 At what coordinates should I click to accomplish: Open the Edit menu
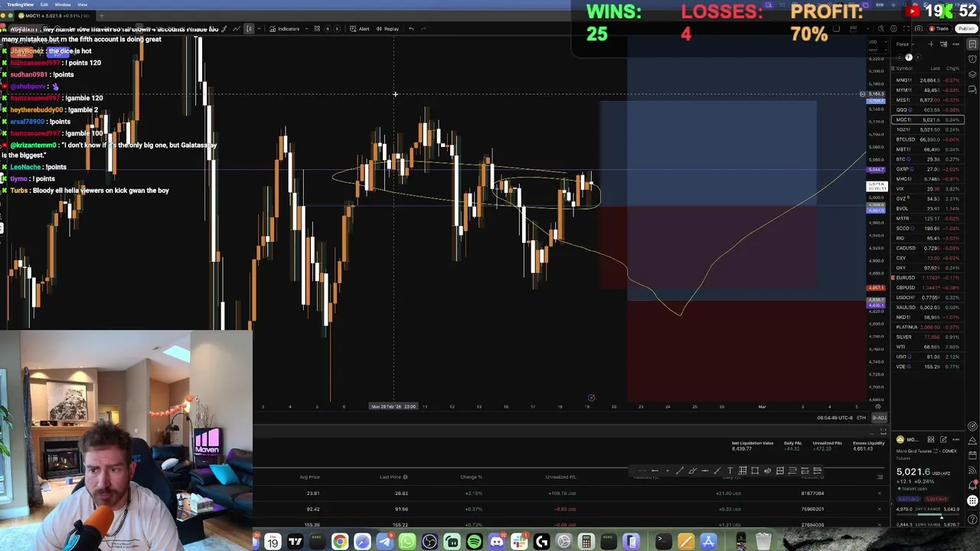coord(44,5)
